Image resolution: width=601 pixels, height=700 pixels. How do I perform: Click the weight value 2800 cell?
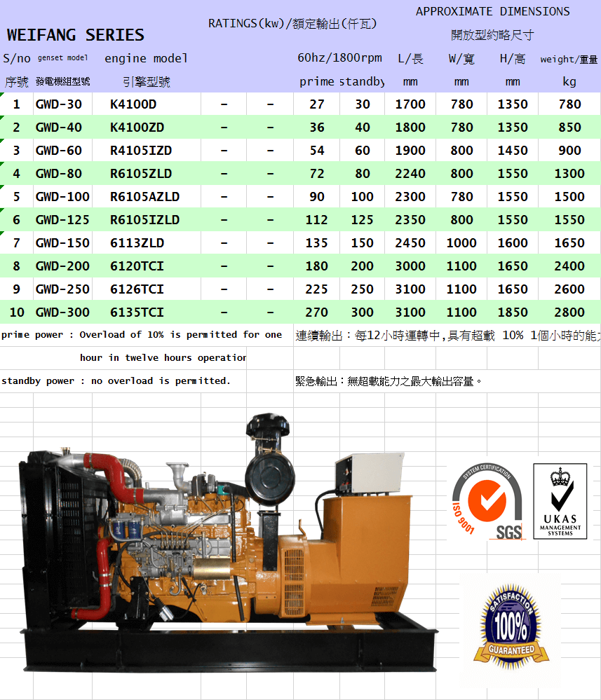(569, 313)
